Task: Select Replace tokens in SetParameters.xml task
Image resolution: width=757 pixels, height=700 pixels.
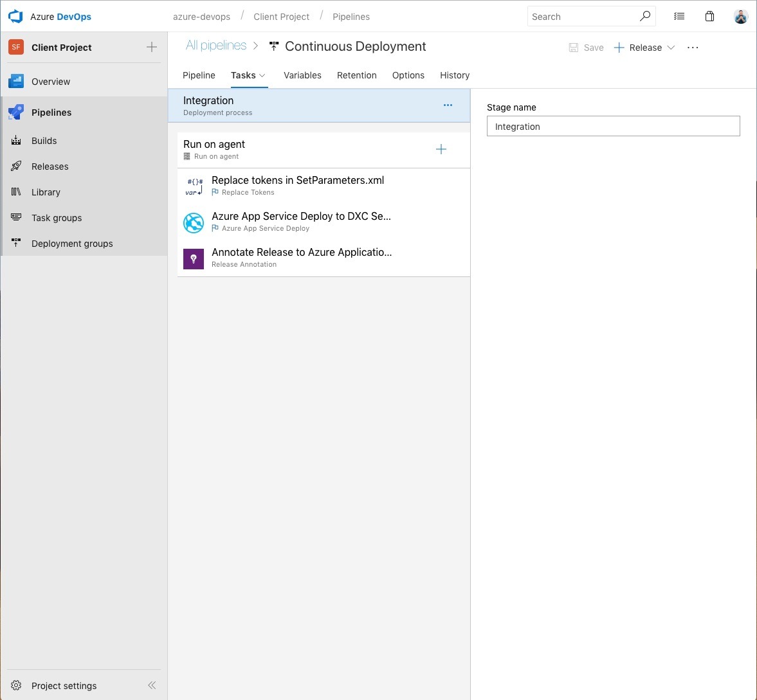Action: [x=297, y=186]
